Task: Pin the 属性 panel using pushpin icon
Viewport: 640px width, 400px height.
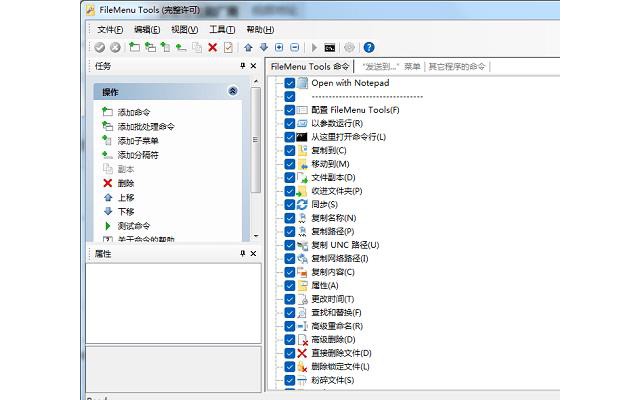Action: [243, 253]
